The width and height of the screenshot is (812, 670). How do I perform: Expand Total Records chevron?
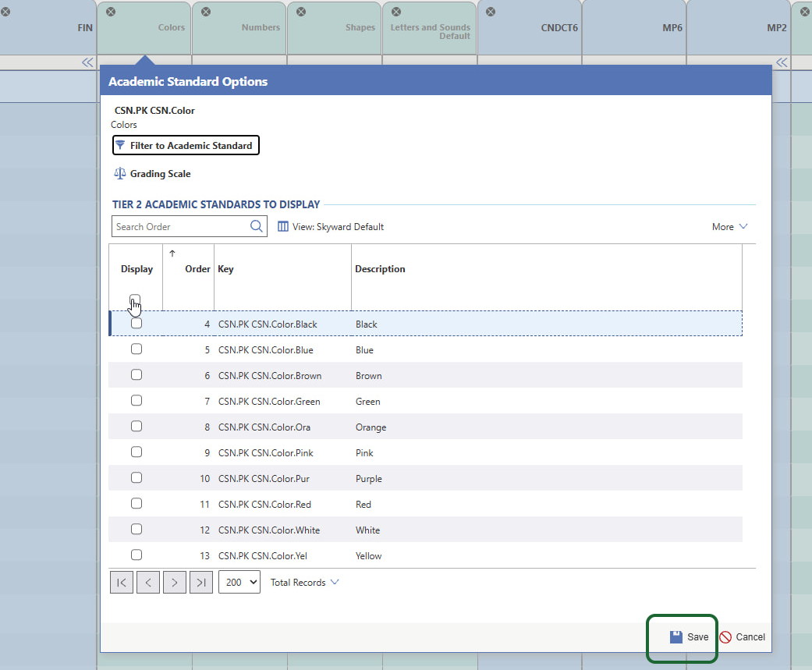[335, 582]
